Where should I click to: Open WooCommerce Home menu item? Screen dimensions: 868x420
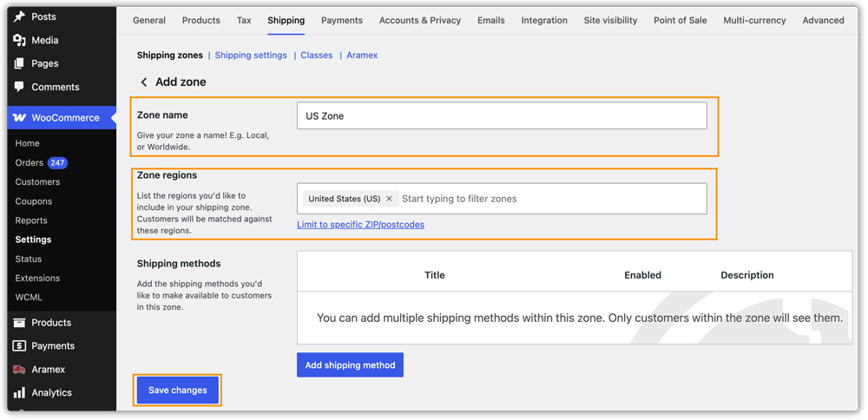coord(27,143)
